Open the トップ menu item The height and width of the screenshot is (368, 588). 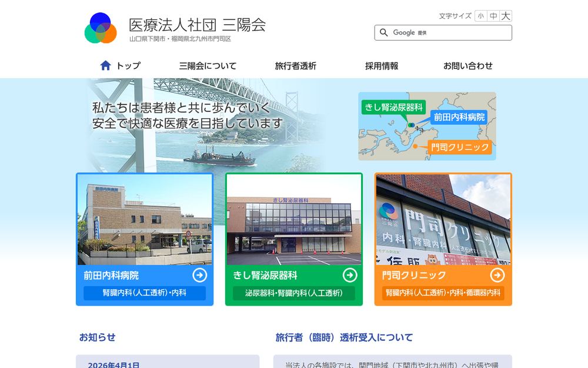click(x=121, y=66)
